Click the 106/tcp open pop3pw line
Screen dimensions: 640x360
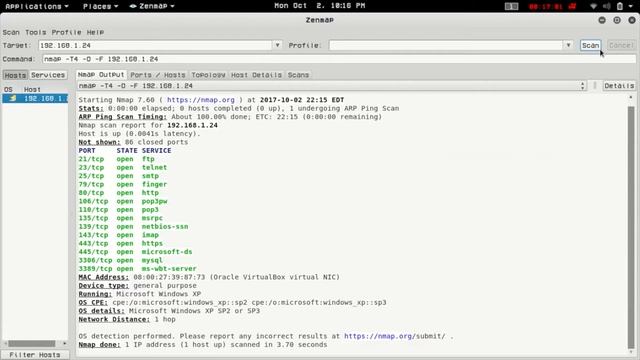tap(123, 201)
